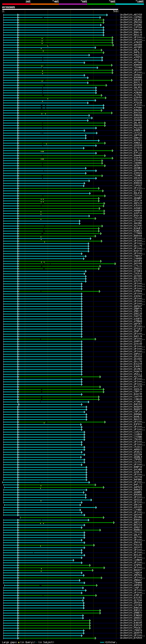Click the query end position 508

click(x=115, y=11)
